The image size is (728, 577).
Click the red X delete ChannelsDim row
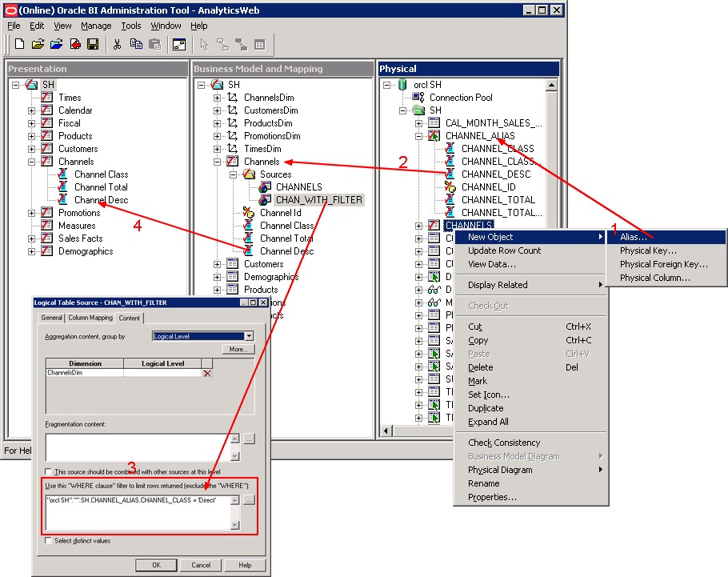tap(207, 374)
